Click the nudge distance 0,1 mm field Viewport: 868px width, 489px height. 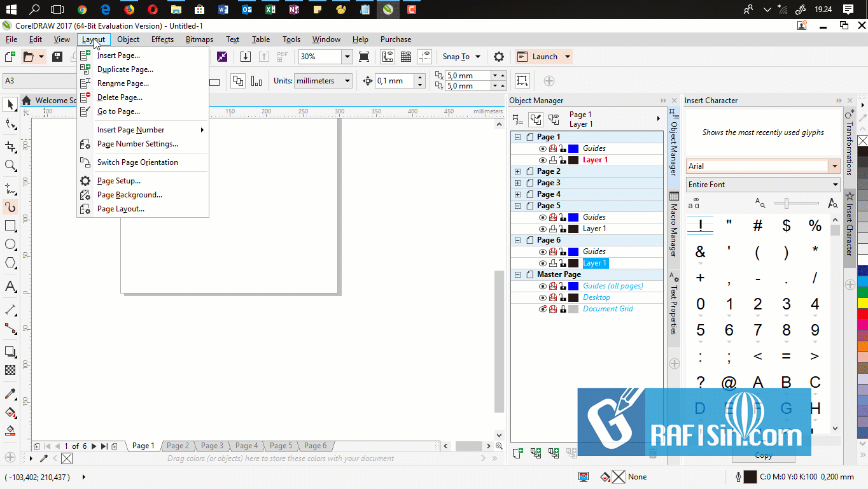coord(394,81)
